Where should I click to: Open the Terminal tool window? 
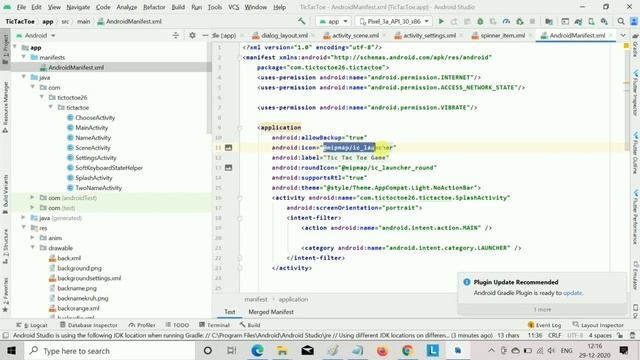click(215, 325)
